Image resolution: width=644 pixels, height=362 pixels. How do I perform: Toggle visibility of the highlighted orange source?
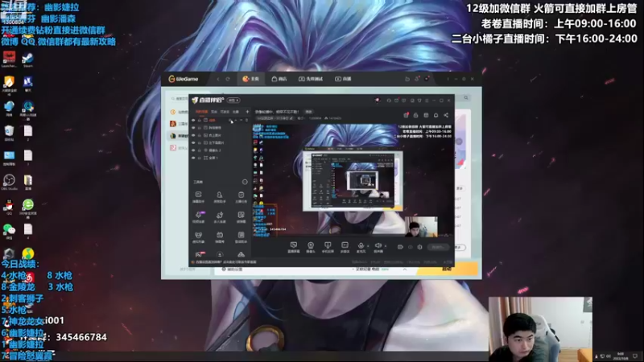click(193, 120)
